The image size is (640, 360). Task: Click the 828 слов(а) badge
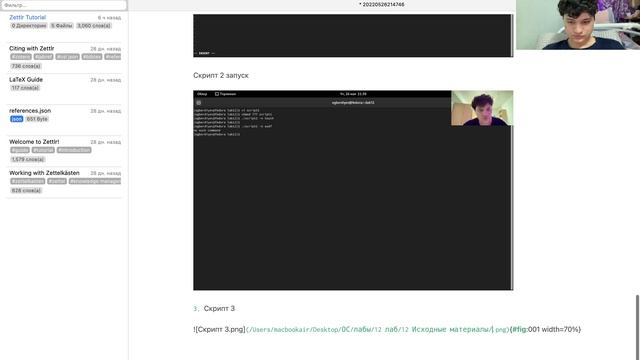point(26,191)
